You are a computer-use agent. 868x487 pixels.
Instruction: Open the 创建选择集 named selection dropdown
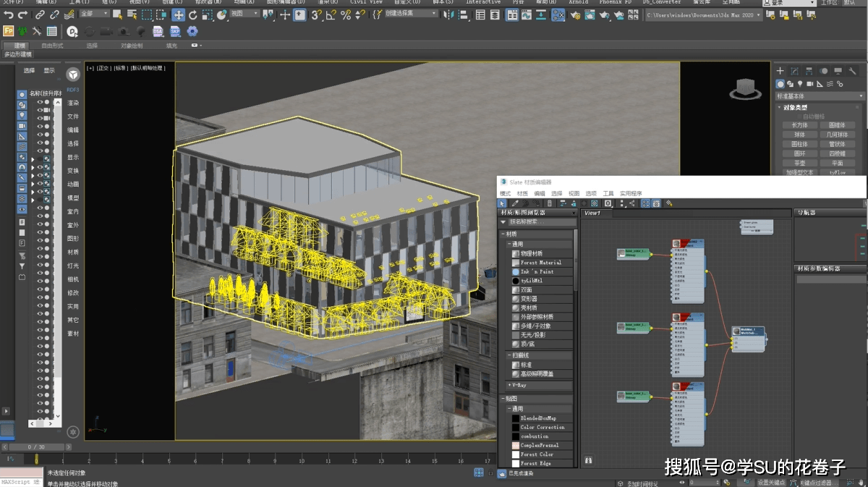[410, 14]
